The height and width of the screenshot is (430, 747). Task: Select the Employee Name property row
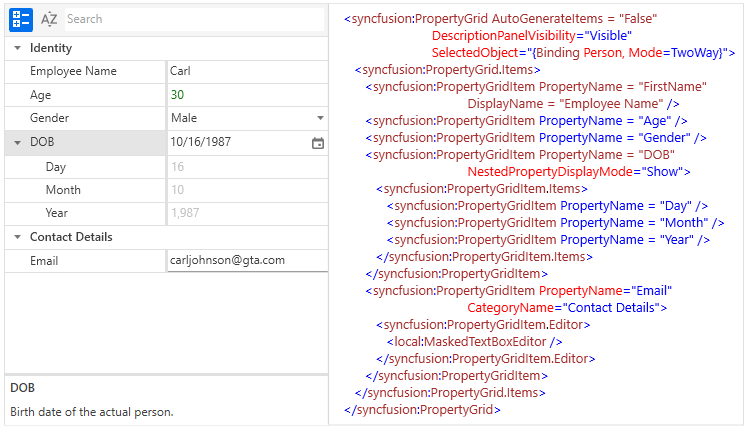[x=73, y=71]
